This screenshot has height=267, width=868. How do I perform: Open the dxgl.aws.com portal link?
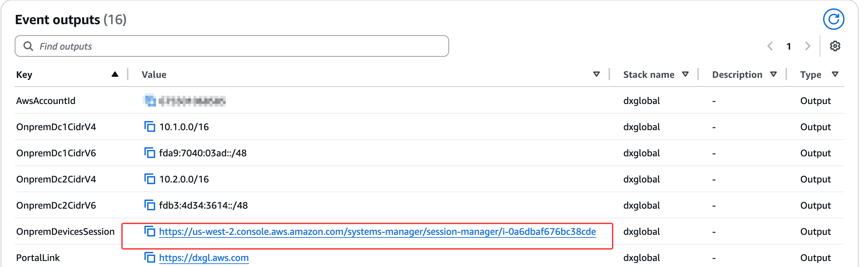click(x=203, y=258)
